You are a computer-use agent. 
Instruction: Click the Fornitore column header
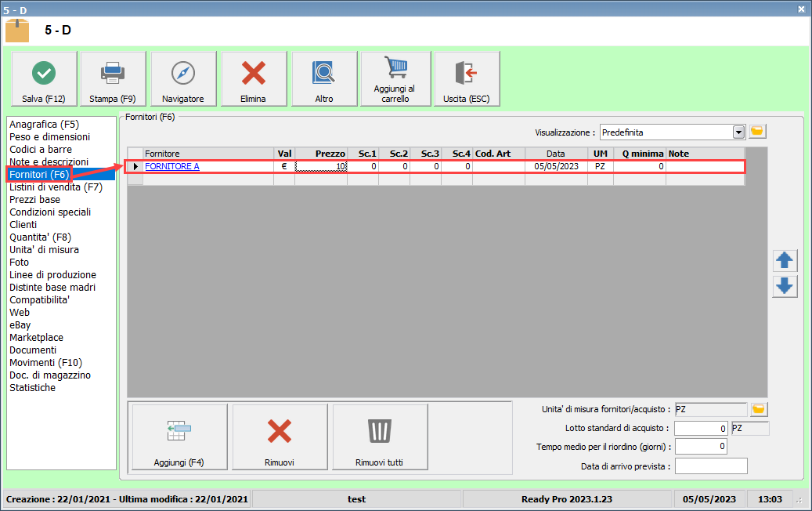coord(209,154)
